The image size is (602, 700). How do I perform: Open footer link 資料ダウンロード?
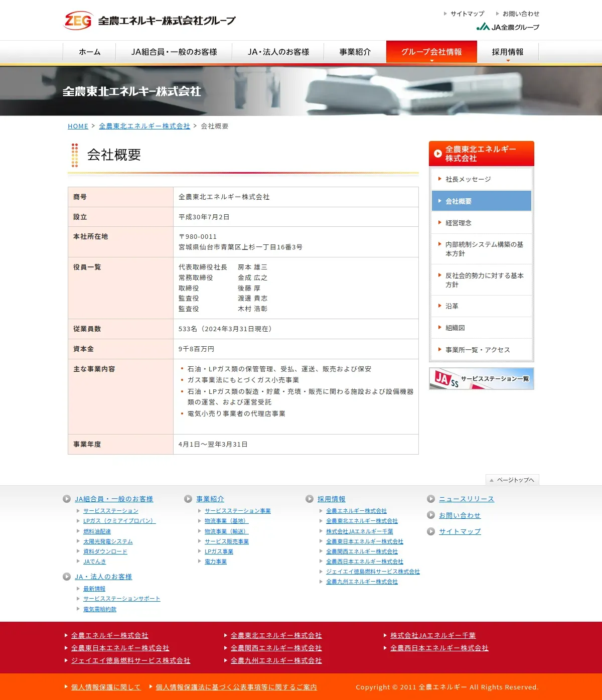(105, 551)
